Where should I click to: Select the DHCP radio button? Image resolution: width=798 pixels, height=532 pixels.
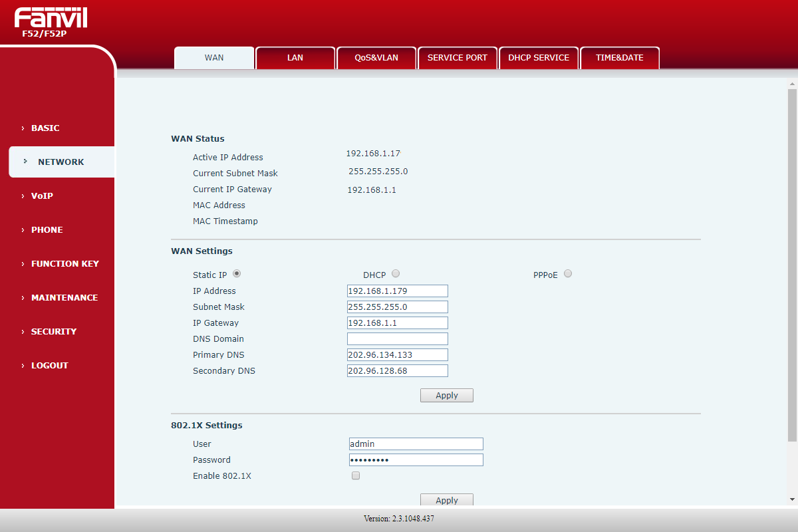coord(396,274)
